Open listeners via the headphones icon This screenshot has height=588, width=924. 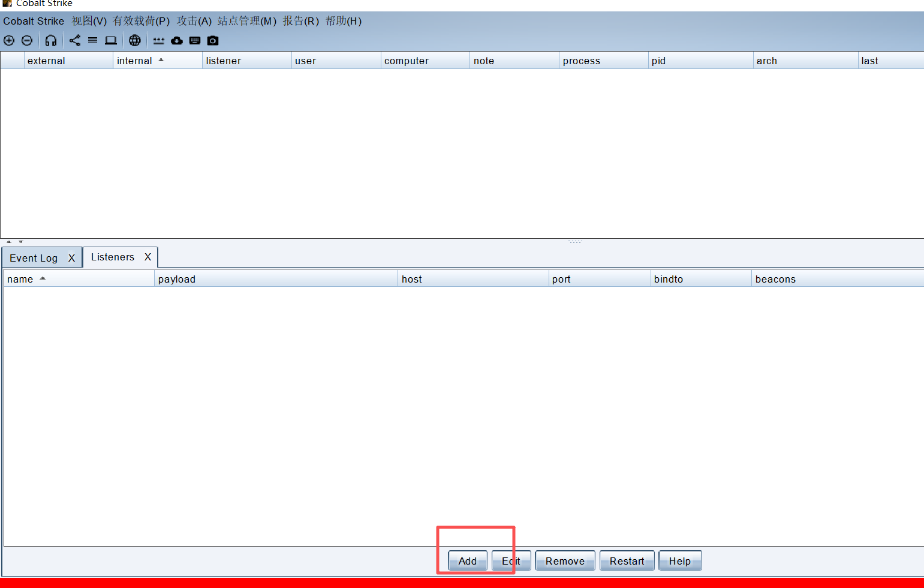51,41
